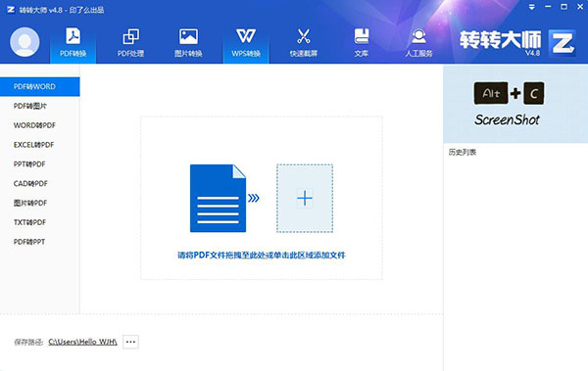Screen dimensions: 588x371
Task: Close the 转转大师 window
Action: pos(580,7)
